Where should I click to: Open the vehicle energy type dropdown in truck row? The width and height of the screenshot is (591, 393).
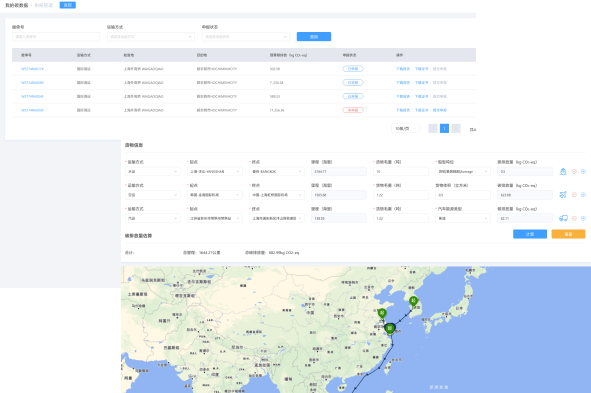click(463, 218)
